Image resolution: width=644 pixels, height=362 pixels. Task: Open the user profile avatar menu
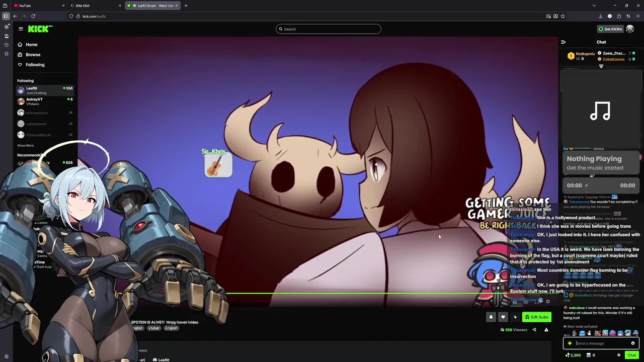[630, 29]
